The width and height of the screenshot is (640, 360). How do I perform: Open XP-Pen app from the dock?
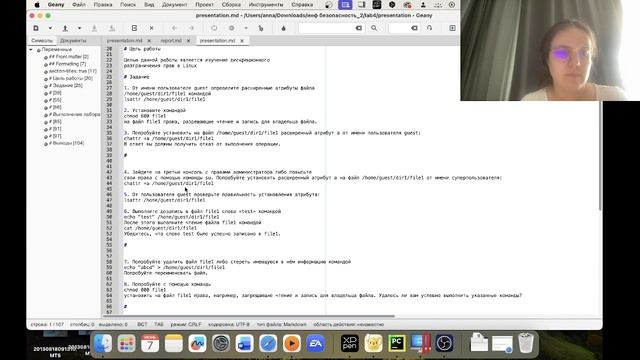pos(350,343)
